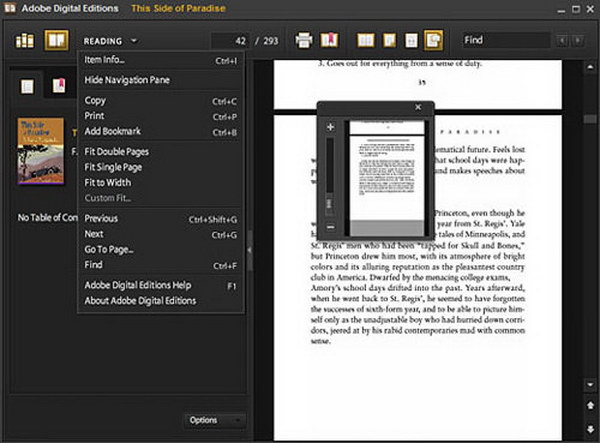This screenshot has height=443, width=600.
Task: Click This Side of Paradise cover thumbnail
Action: 41,151
